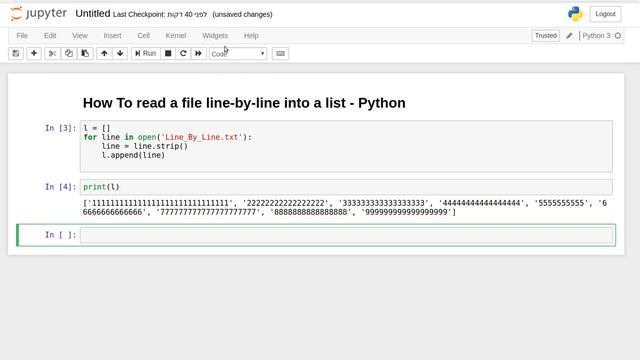Open the View menu

point(80,36)
